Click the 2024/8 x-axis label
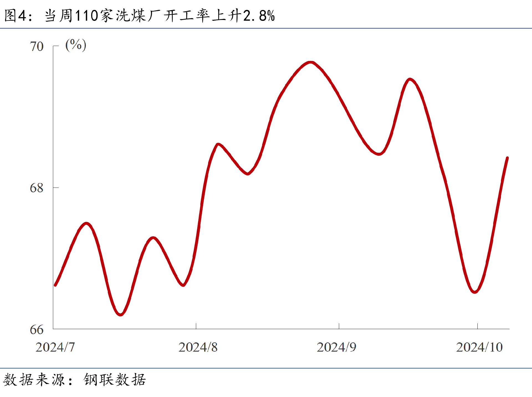This screenshot has height=397, width=532. [x=198, y=347]
